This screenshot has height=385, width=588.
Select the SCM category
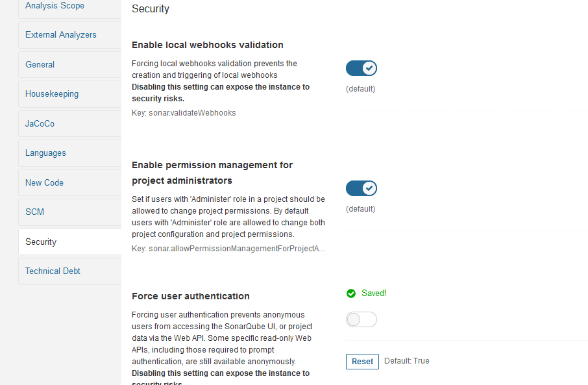pyautogui.click(x=34, y=212)
